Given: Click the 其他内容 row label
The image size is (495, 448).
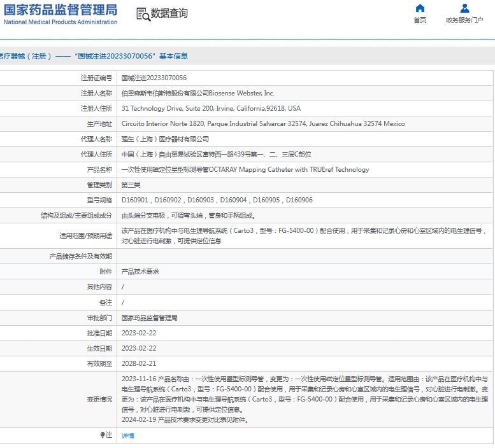Looking at the screenshot, I should 99,287.
